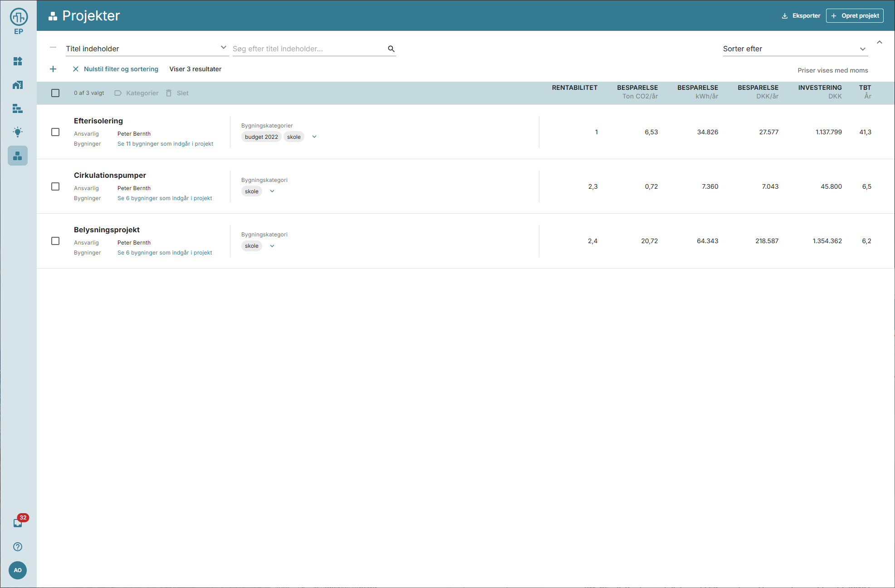Collapse the filter panel with up chevron
This screenshot has width=895, height=588.
pos(880,42)
